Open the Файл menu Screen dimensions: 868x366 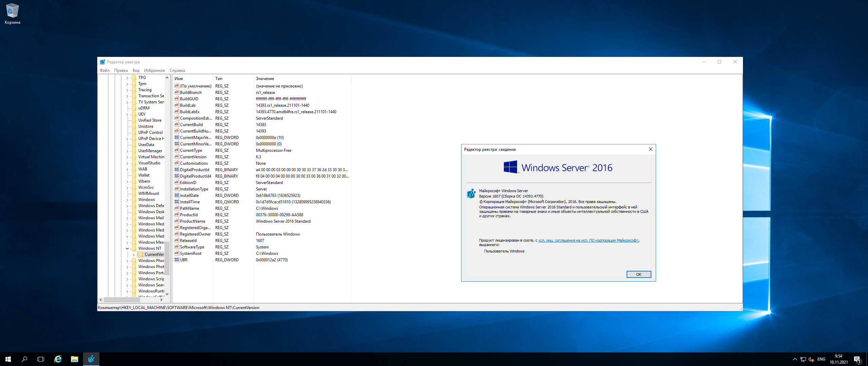(x=104, y=70)
